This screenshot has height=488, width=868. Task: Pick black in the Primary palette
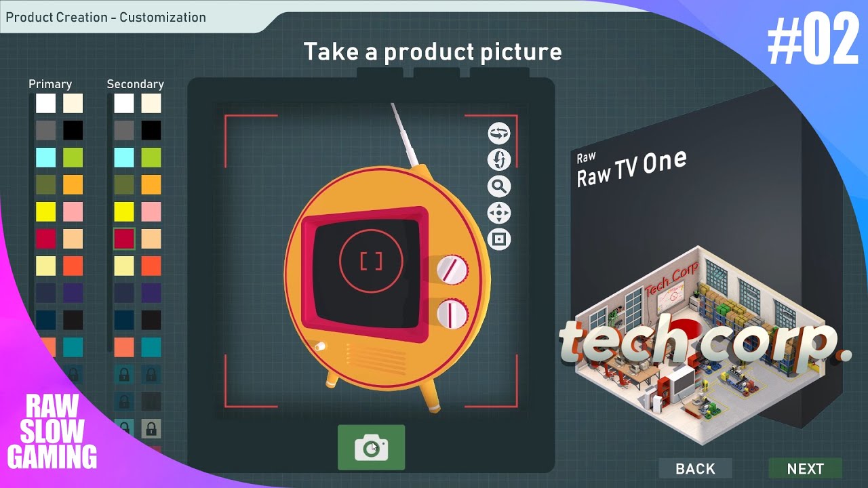tap(73, 130)
